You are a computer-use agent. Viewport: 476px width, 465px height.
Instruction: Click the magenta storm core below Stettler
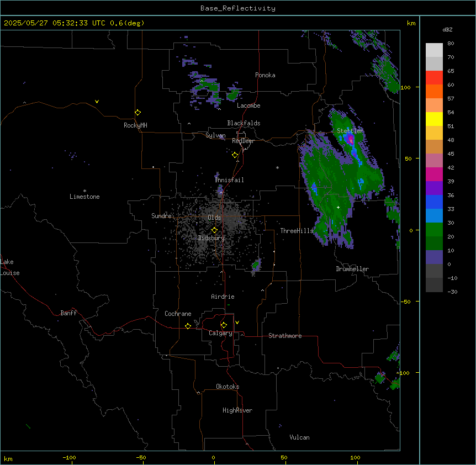[x=351, y=140]
